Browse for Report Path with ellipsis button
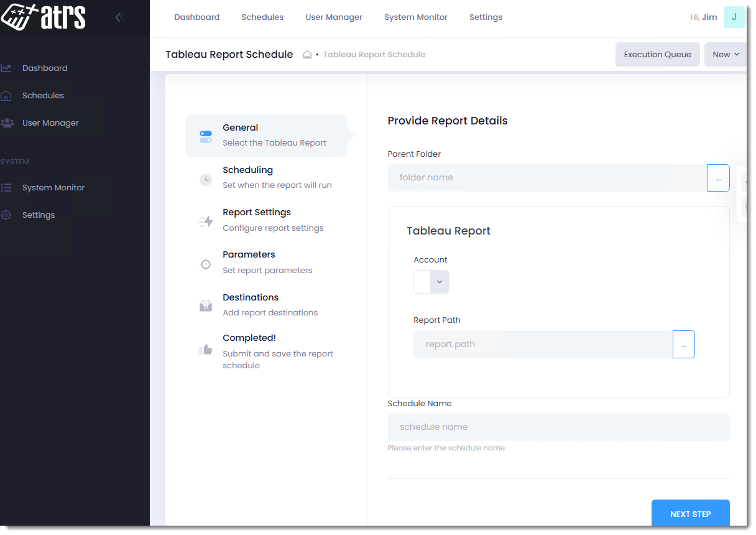Screen dimensions: 756x535 tap(684, 345)
